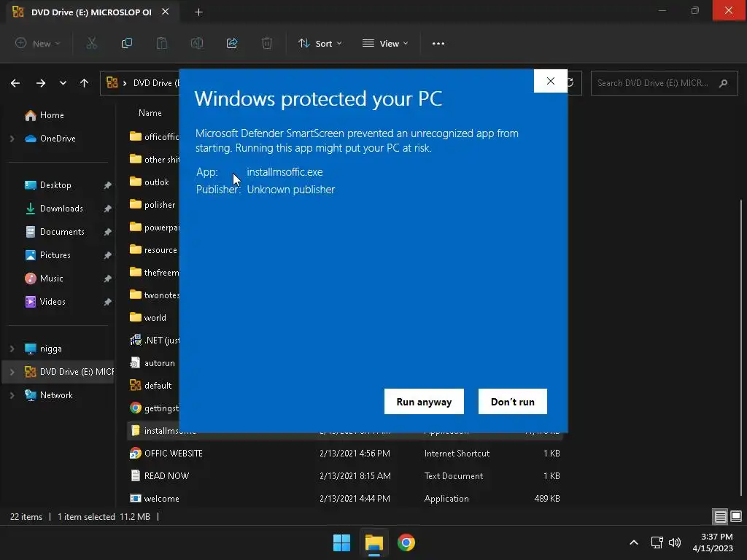747x560 pixels.
Task: Close the SmartScreen dialog with the X
Action: coord(551,81)
